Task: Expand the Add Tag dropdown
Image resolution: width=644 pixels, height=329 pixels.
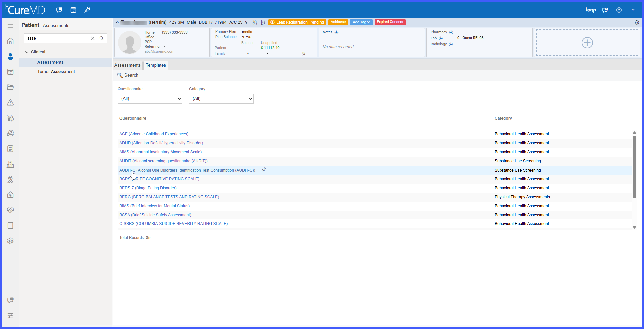Action: [x=361, y=22]
